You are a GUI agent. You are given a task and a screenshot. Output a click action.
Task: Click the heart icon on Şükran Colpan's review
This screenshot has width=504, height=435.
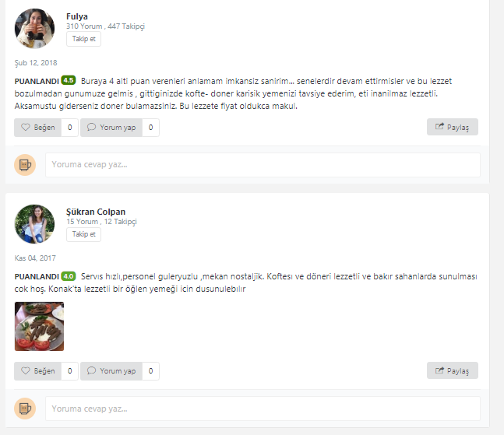tap(26, 370)
